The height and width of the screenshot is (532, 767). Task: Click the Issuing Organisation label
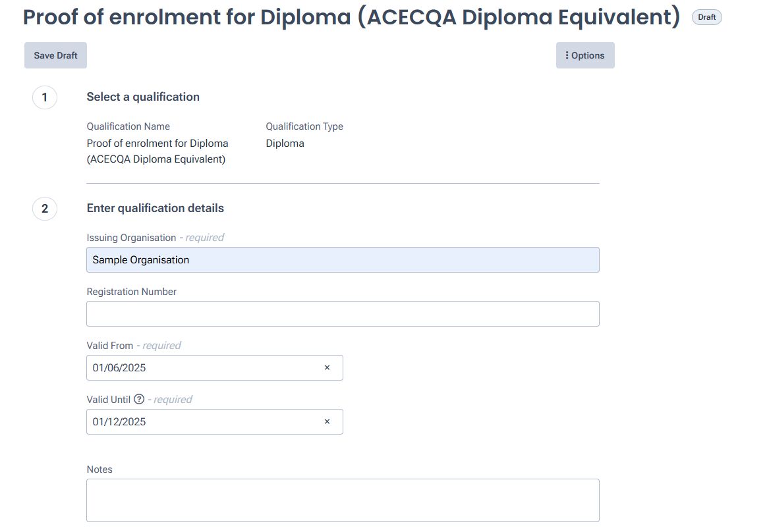pyautogui.click(x=131, y=238)
